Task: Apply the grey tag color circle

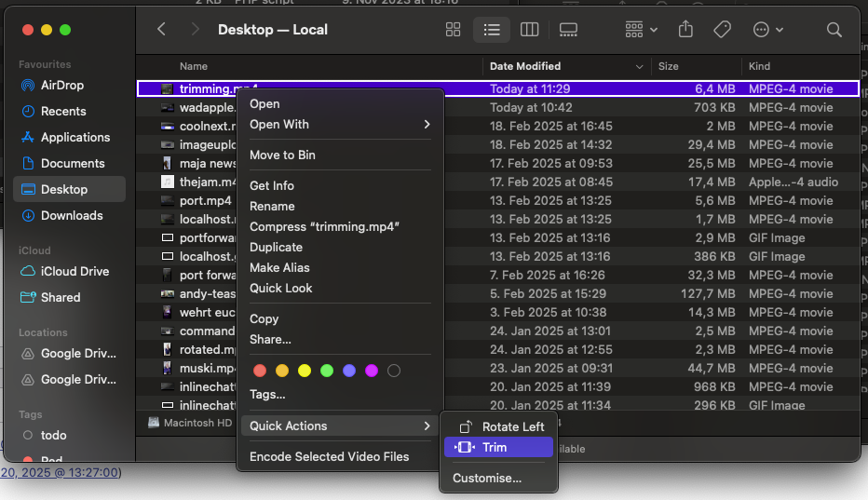Action: click(x=394, y=371)
